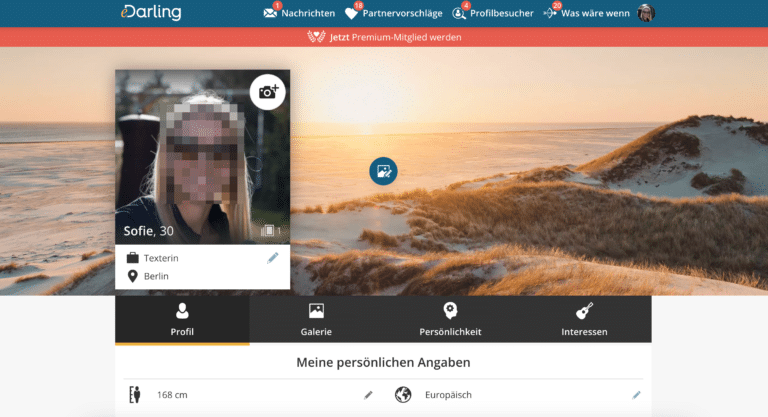Change cover image via center picture icon

pos(383,171)
